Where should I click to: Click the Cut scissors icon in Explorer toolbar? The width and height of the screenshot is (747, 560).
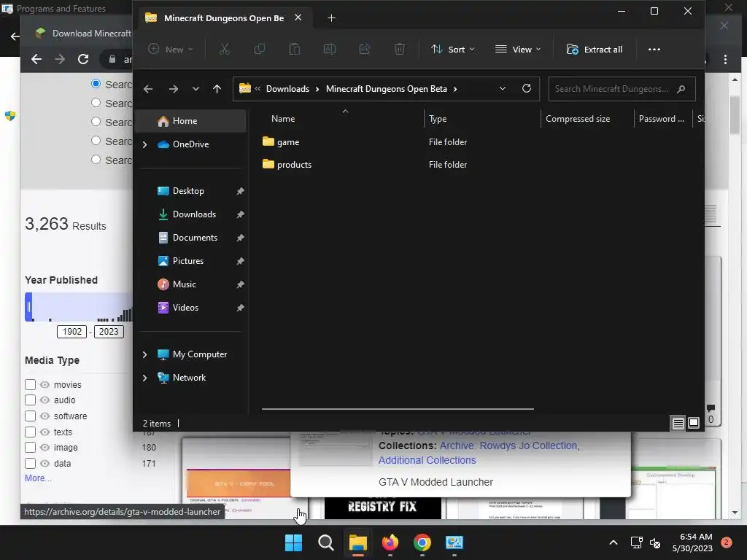(225, 49)
